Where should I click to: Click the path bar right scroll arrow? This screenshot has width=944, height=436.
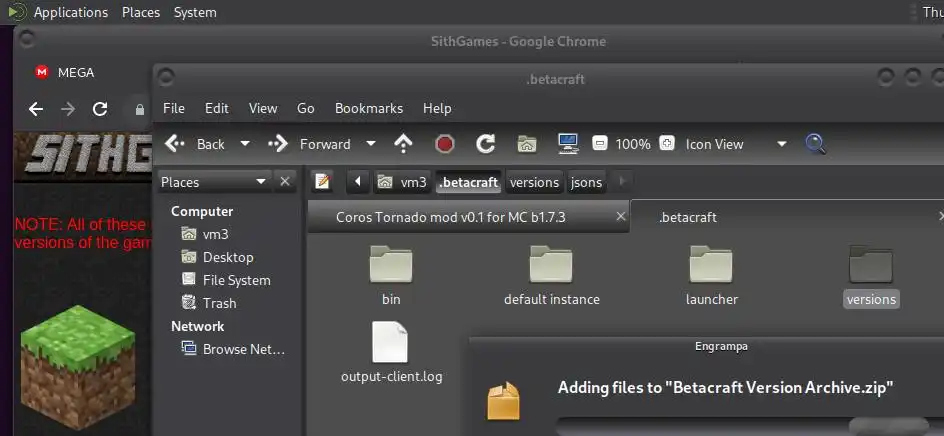[622, 181]
